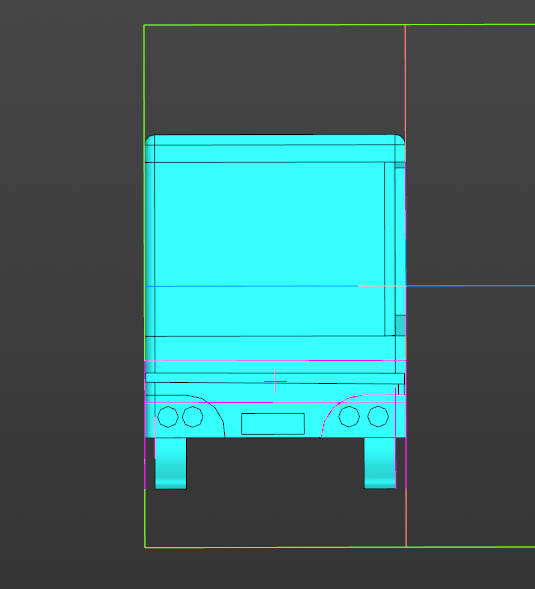Select the horizontal bumper bar above the lights
The width and height of the screenshot is (535, 589).
pyautogui.click(x=275, y=378)
